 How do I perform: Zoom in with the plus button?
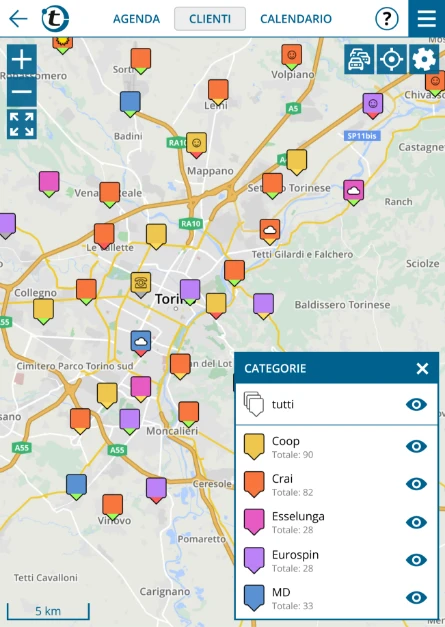point(22,60)
